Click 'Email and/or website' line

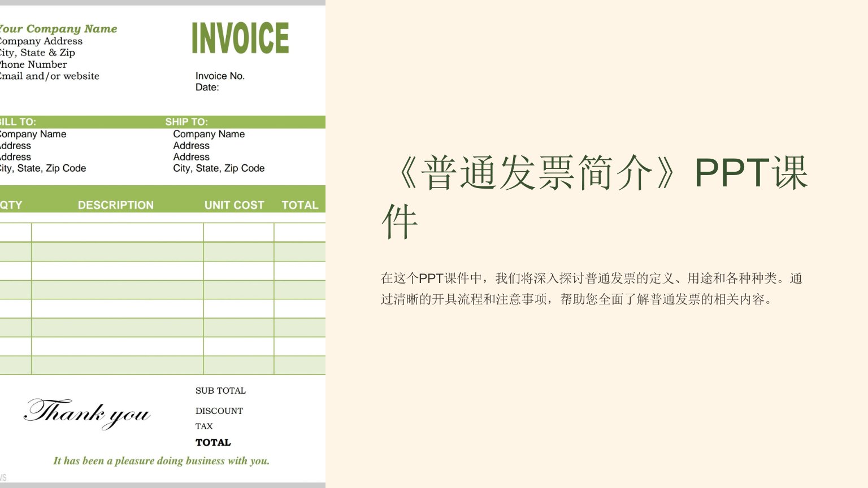tap(49, 76)
